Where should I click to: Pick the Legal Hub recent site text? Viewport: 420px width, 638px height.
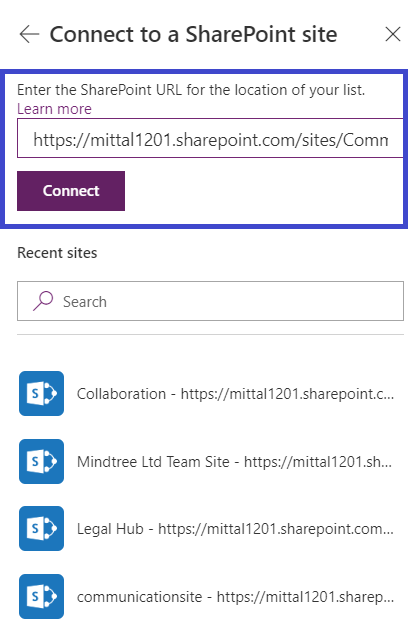235,529
